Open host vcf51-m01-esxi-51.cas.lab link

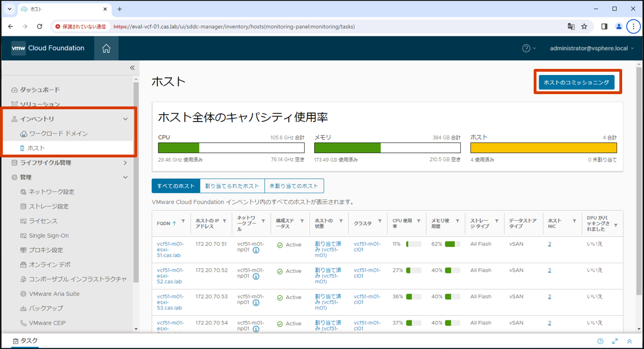(170, 249)
